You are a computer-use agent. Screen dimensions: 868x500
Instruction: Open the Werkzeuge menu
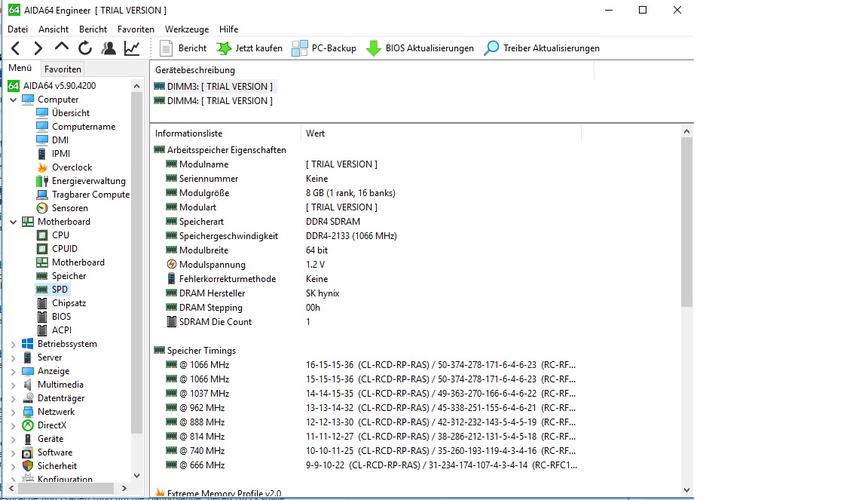(x=187, y=29)
